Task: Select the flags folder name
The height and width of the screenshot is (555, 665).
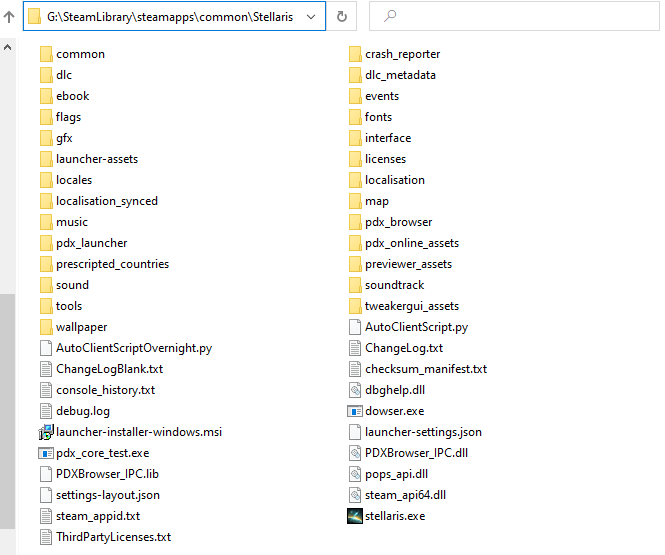Action: pos(68,117)
